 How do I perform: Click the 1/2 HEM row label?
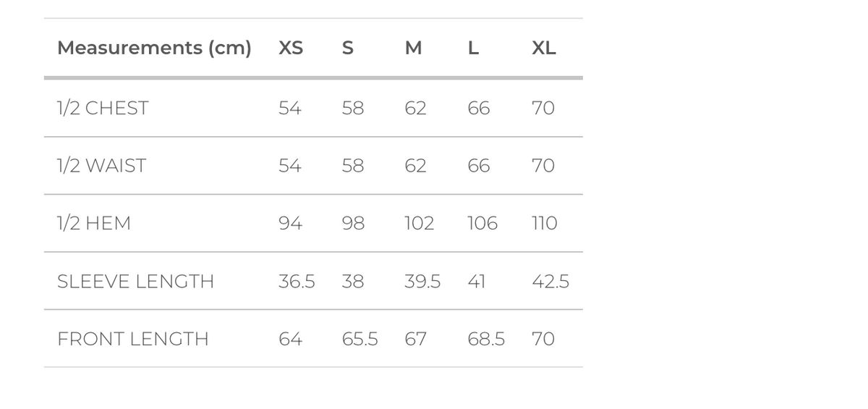94,224
